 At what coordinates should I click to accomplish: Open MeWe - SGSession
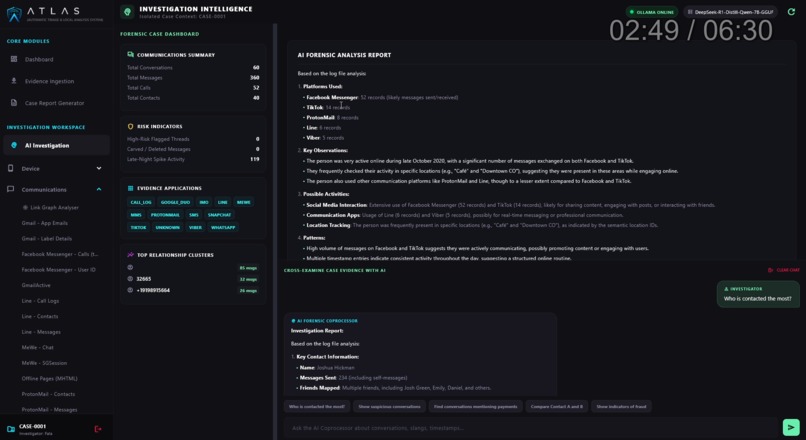(x=44, y=363)
